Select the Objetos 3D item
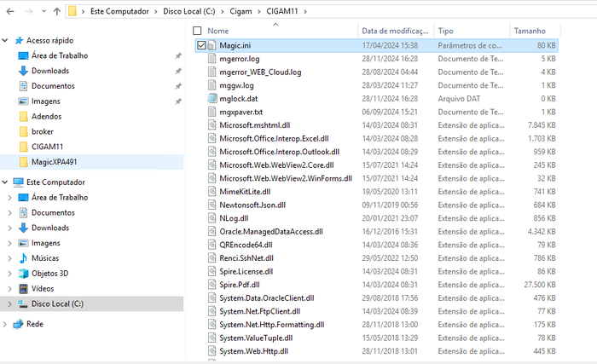This screenshot has width=597, height=364. click(x=49, y=274)
